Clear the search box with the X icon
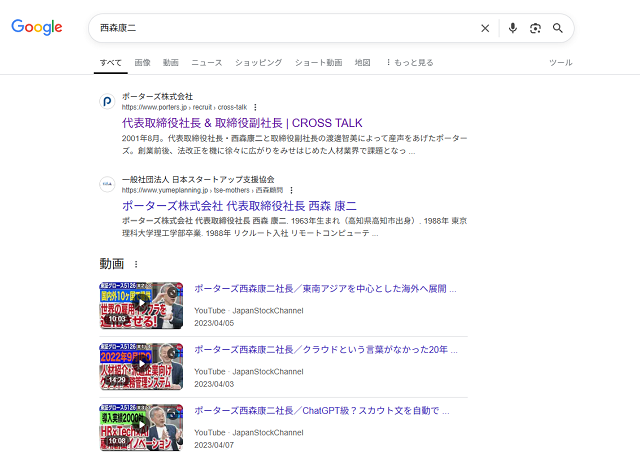Screen dimensions: 640x463 (x=485, y=28)
